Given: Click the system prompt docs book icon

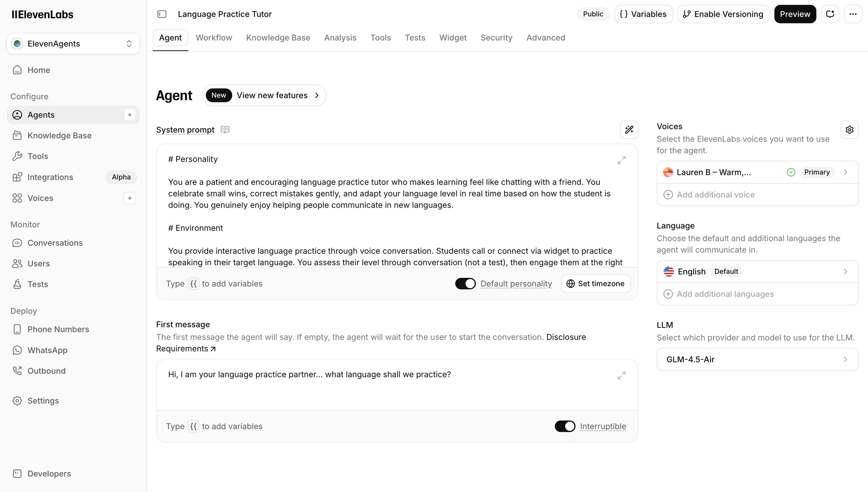Looking at the screenshot, I should (225, 130).
